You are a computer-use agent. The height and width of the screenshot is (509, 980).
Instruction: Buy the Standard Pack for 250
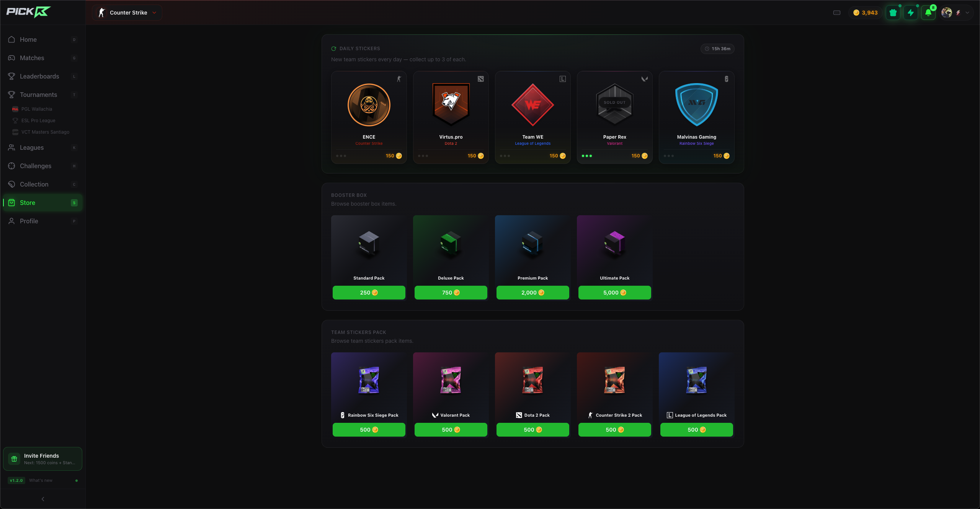click(369, 293)
